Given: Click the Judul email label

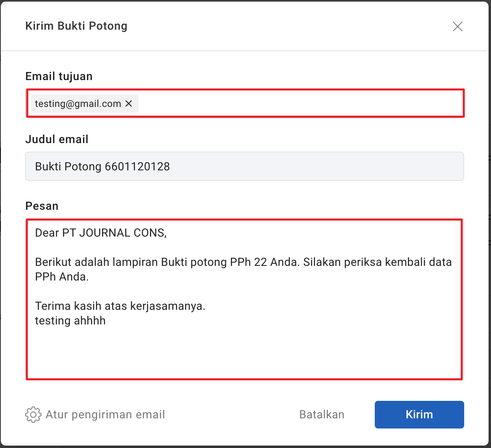Looking at the screenshot, I should [57, 139].
